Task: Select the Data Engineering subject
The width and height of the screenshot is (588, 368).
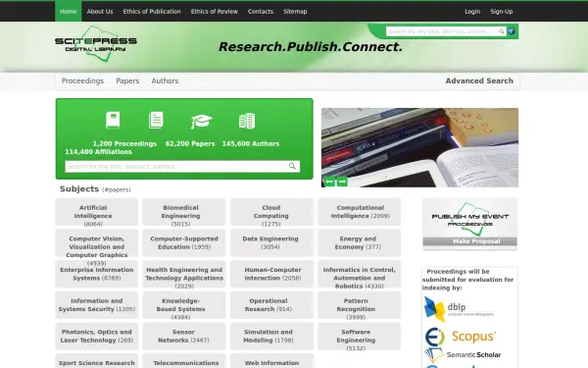Action: click(271, 243)
